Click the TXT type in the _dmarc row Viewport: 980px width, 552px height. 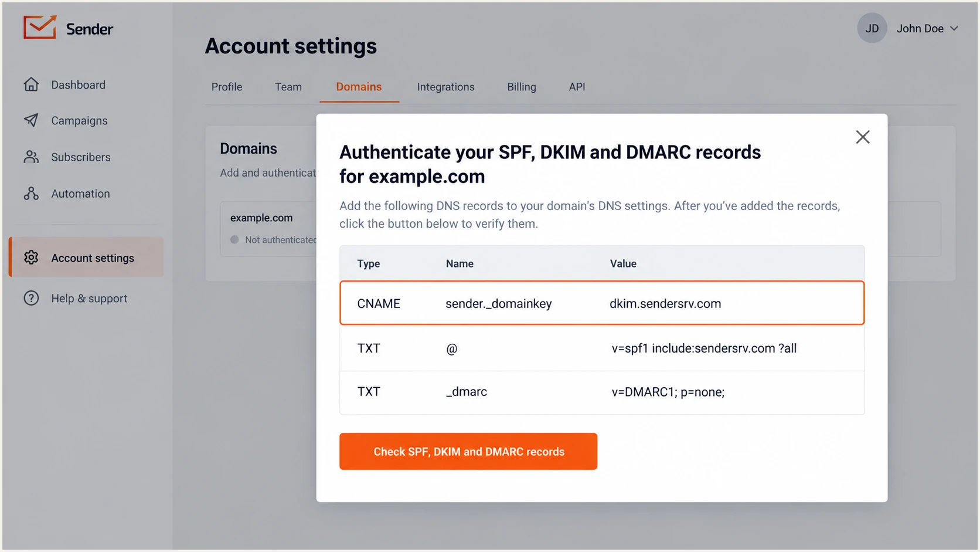click(369, 392)
